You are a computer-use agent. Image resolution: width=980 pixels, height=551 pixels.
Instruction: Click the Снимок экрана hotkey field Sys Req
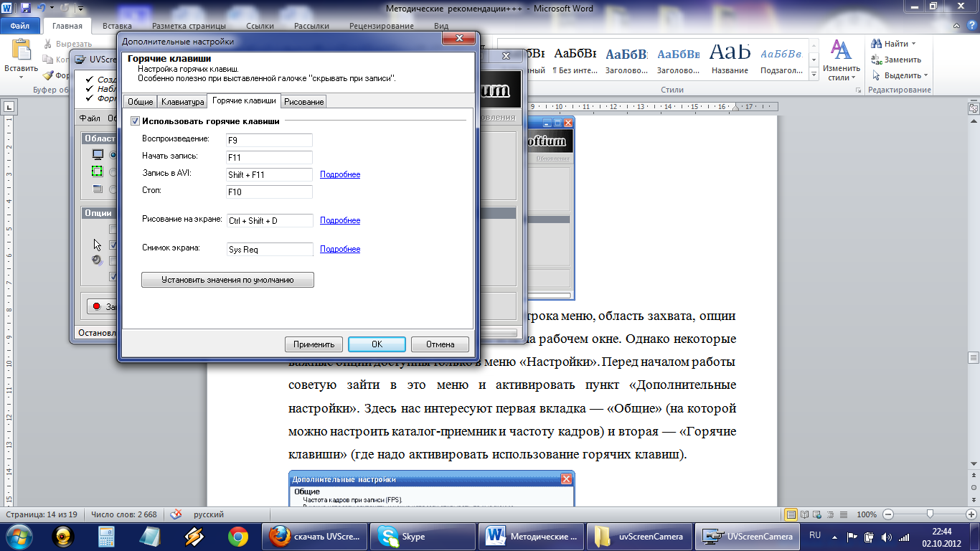click(x=269, y=250)
